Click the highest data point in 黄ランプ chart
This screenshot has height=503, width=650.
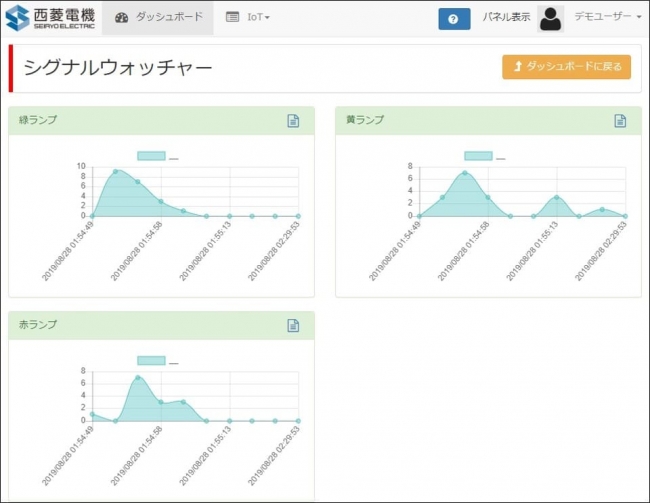(465, 173)
